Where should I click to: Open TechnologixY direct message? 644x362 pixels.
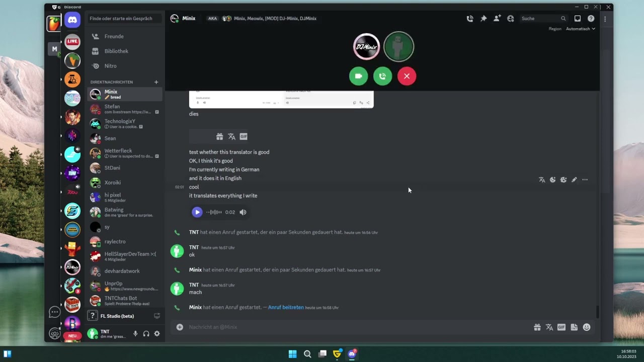click(x=125, y=124)
